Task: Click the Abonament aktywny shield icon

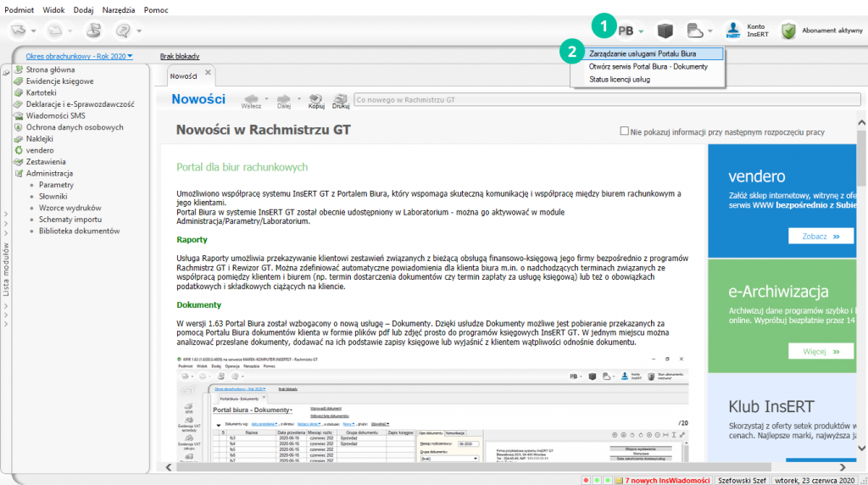Action: (x=788, y=31)
